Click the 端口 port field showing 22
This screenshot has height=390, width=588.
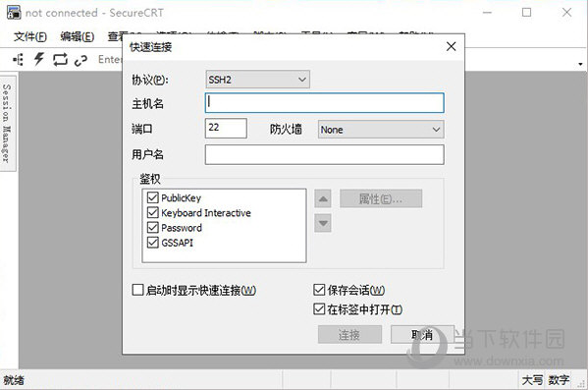(226, 128)
